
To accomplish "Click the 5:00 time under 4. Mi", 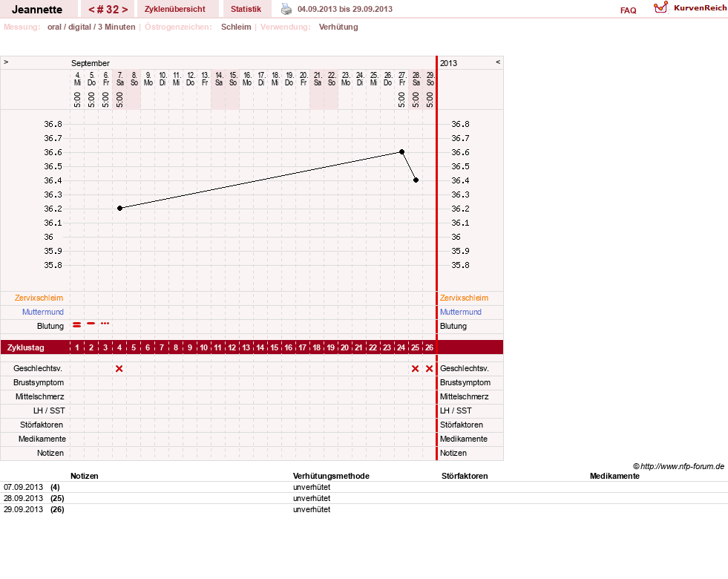I will click(x=77, y=99).
